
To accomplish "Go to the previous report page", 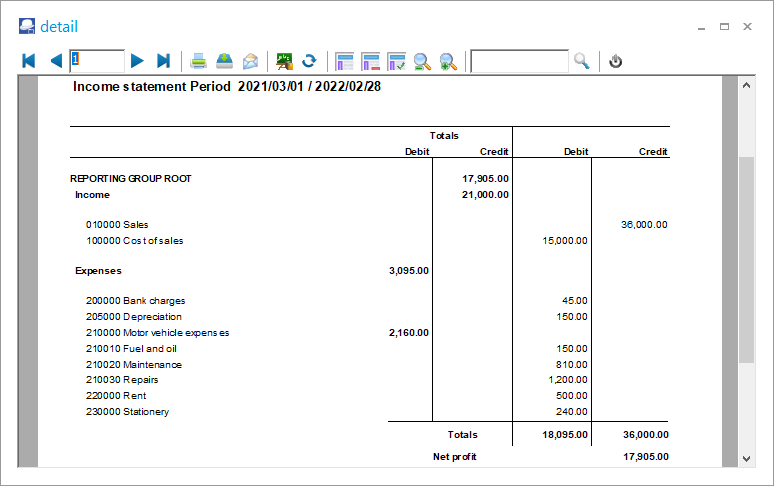I will point(56,61).
